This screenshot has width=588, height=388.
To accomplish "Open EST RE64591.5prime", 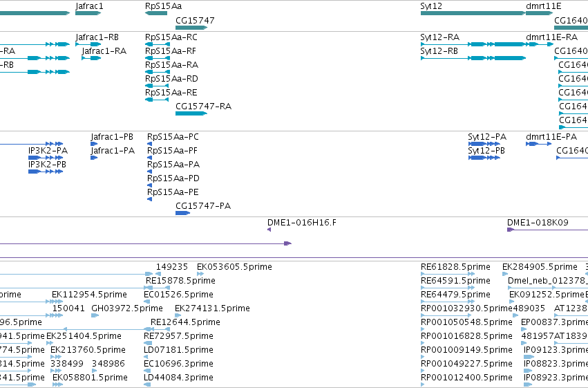I will (x=455, y=281).
